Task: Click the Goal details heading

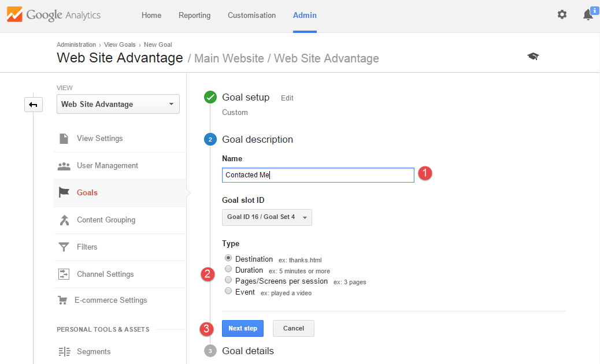Action: [x=248, y=351]
